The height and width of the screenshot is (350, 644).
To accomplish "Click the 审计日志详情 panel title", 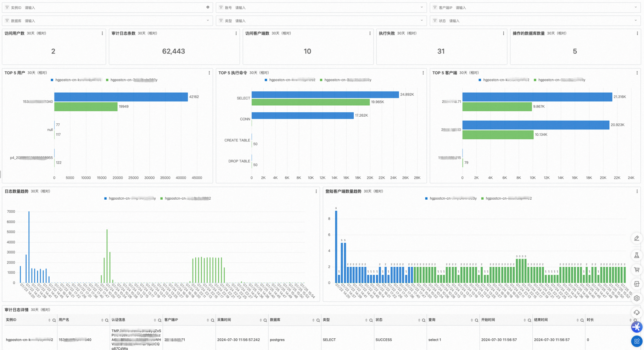I will point(16,310).
